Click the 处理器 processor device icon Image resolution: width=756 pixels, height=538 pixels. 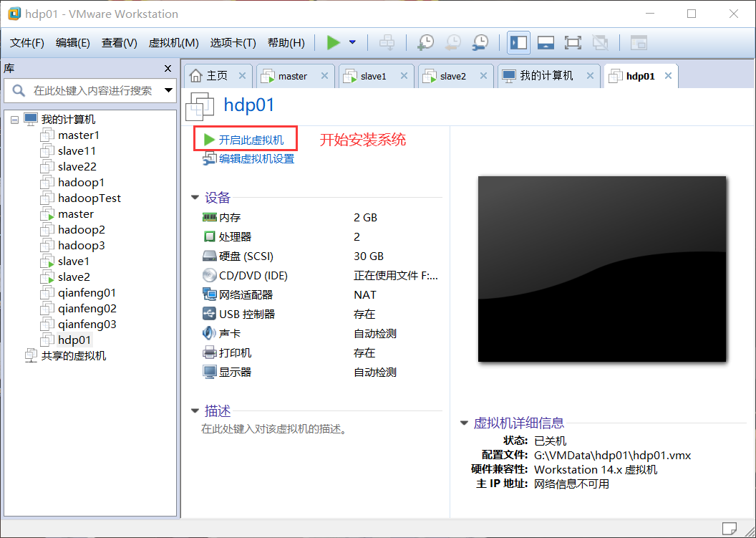tap(209, 237)
